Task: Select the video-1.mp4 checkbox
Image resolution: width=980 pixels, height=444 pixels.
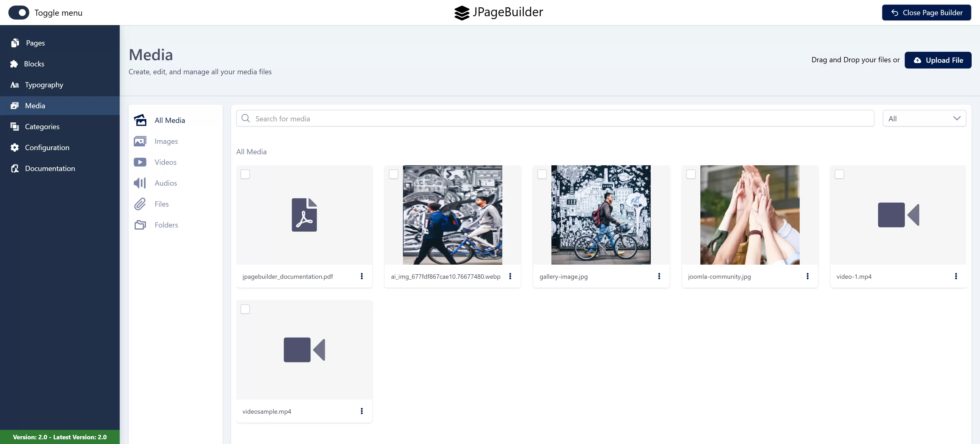Action: click(839, 174)
